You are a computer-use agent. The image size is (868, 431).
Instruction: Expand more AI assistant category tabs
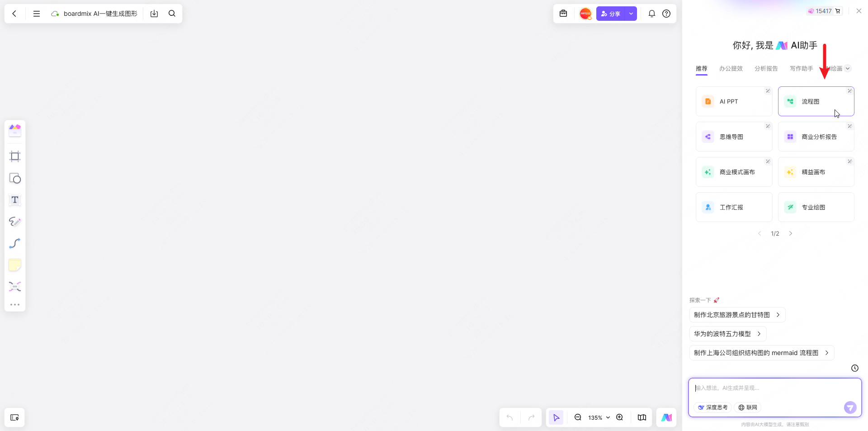point(848,69)
